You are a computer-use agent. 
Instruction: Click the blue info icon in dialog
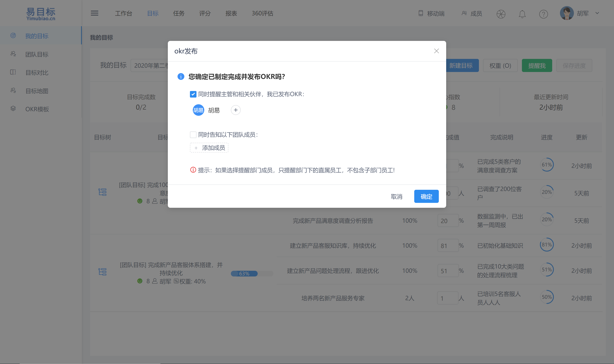pyautogui.click(x=181, y=76)
